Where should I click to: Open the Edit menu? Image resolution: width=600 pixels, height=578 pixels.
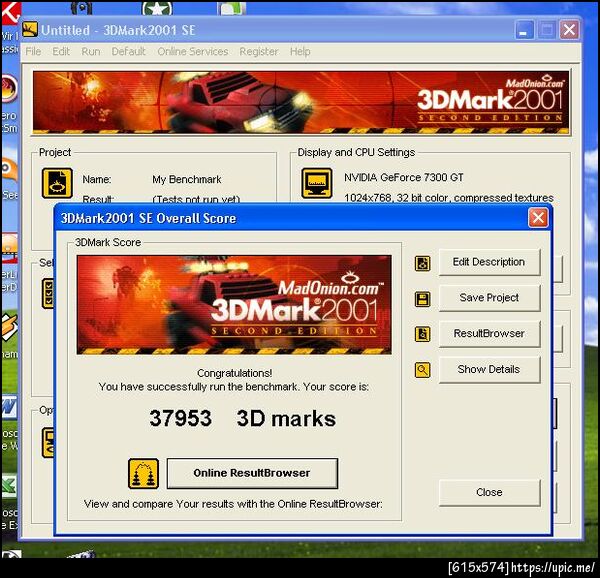pos(61,51)
